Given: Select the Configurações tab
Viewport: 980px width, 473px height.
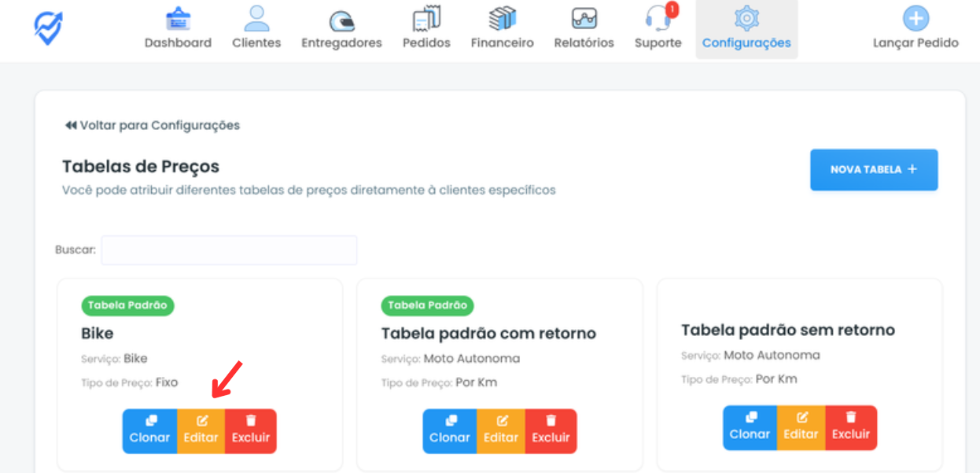Looking at the screenshot, I should 746,29.
